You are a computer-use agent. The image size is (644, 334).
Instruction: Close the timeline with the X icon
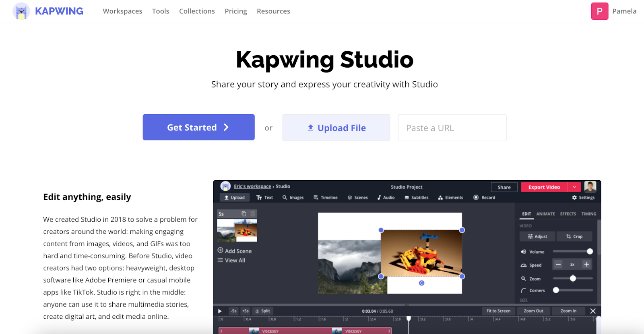click(593, 311)
